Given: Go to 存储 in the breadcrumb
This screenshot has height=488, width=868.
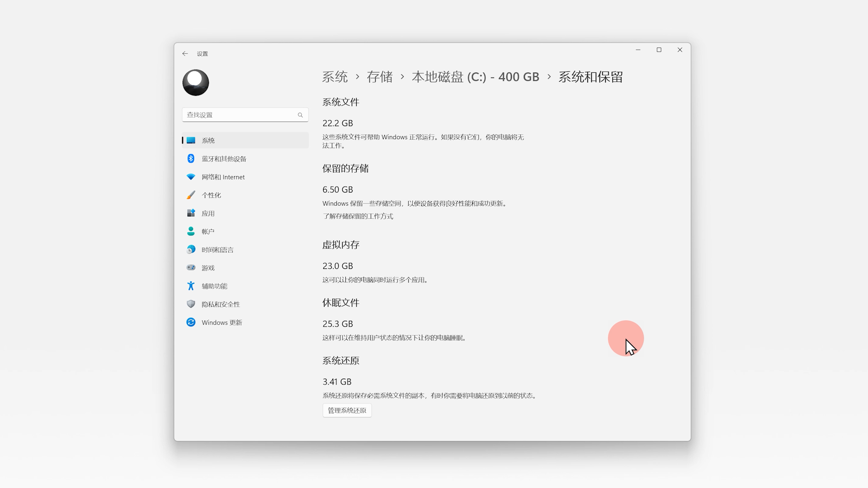Looking at the screenshot, I should pyautogui.click(x=380, y=77).
